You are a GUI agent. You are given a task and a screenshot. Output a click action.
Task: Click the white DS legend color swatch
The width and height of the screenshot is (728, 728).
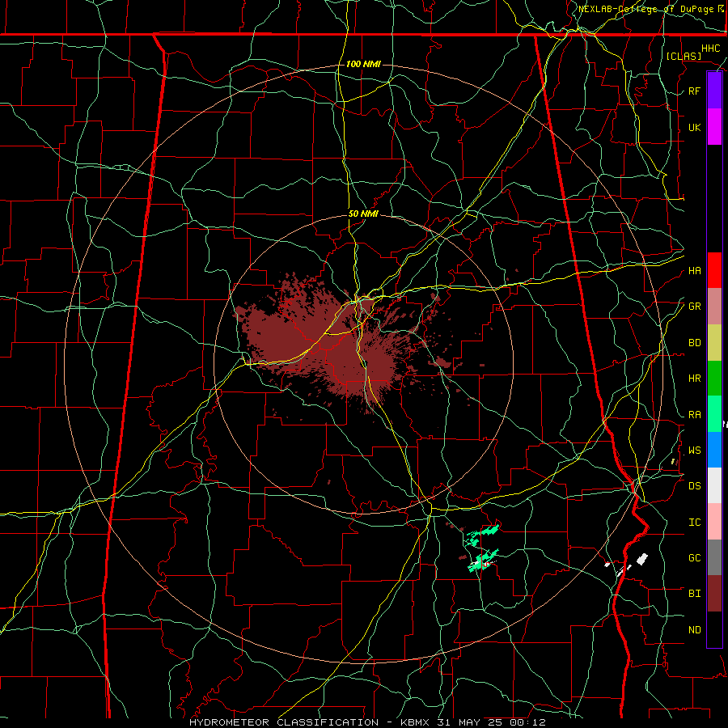[x=714, y=485]
